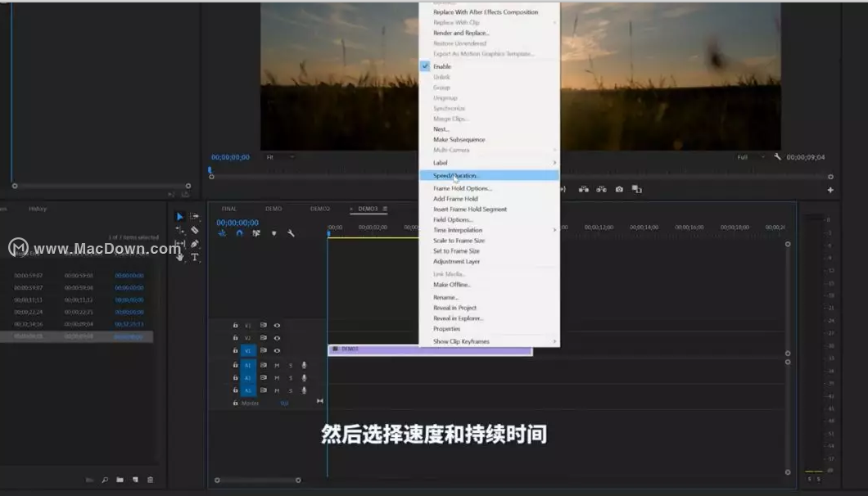Screen dimensions: 868x496
Task: Expand the Time Interpolation submenu
Action: pos(490,230)
